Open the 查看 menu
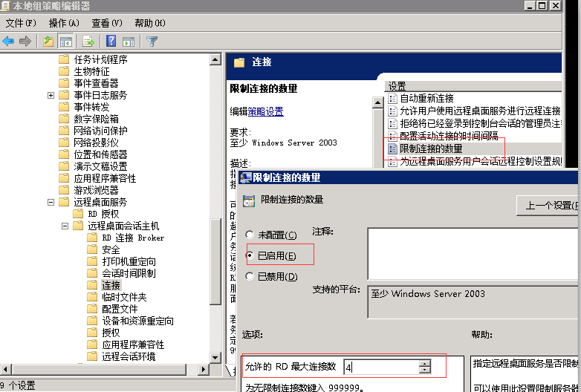581x392 pixels. coord(106,23)
